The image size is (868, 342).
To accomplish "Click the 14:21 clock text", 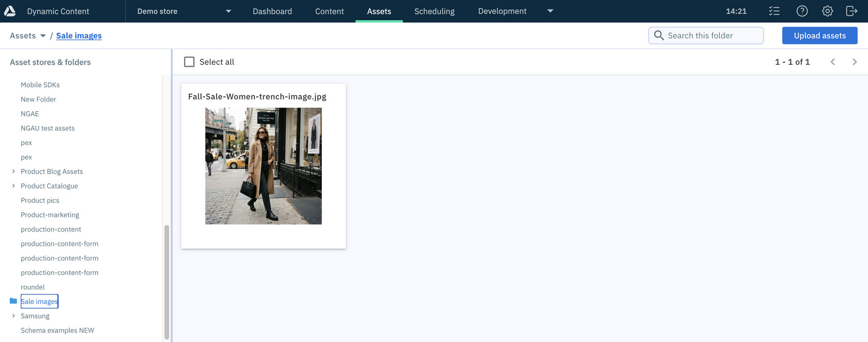I will pyautogui.click(x=736, y=11).
